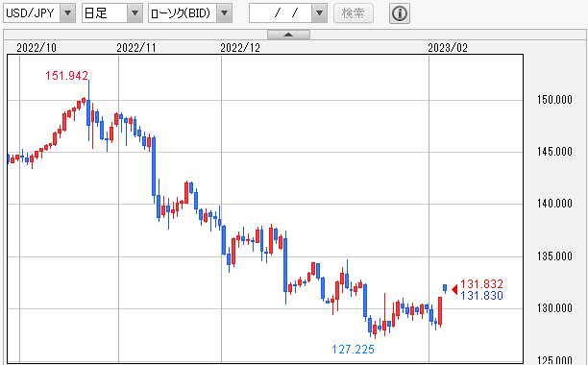This screenshot has height=365, width=588.
Task: Click the 145.000 price axis label
Action: pos(554,152)
